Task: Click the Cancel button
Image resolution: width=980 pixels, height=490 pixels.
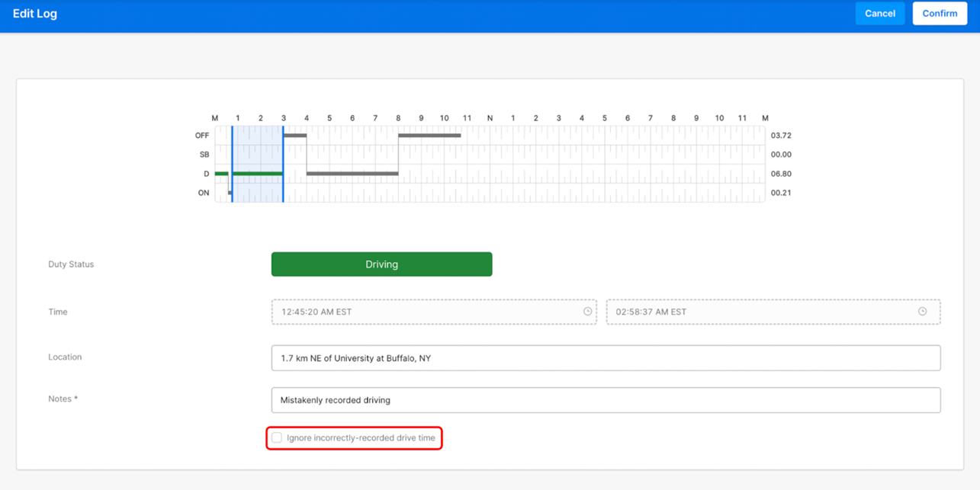Action: (879, 14)
